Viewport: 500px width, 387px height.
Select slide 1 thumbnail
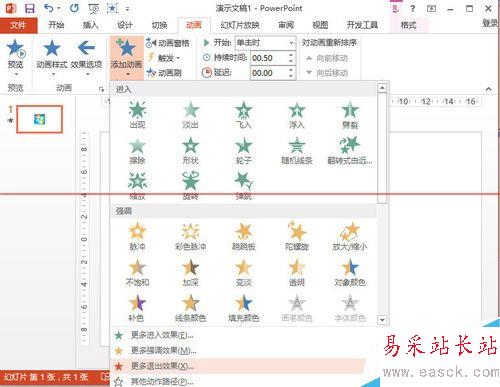point(40,119)
